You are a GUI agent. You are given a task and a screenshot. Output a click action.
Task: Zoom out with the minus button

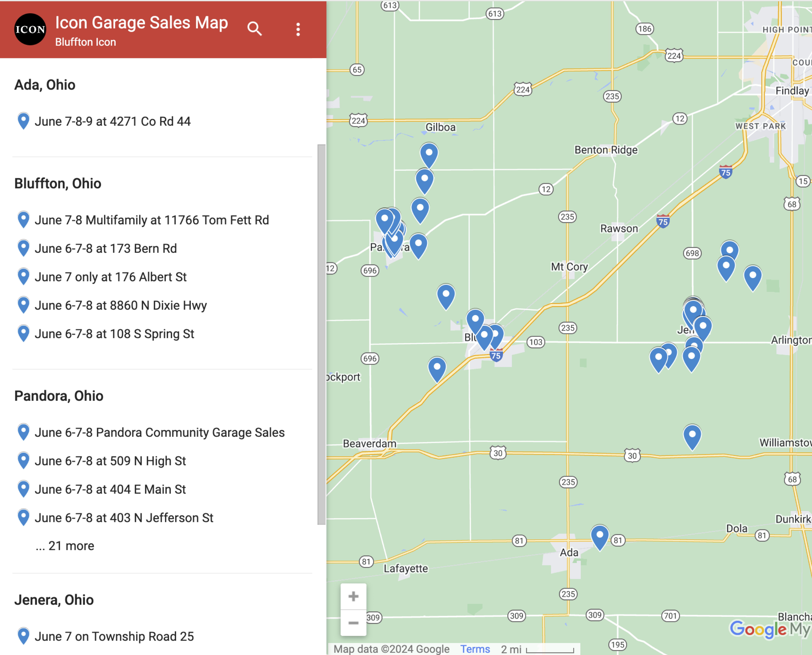(x=353, y=623)
